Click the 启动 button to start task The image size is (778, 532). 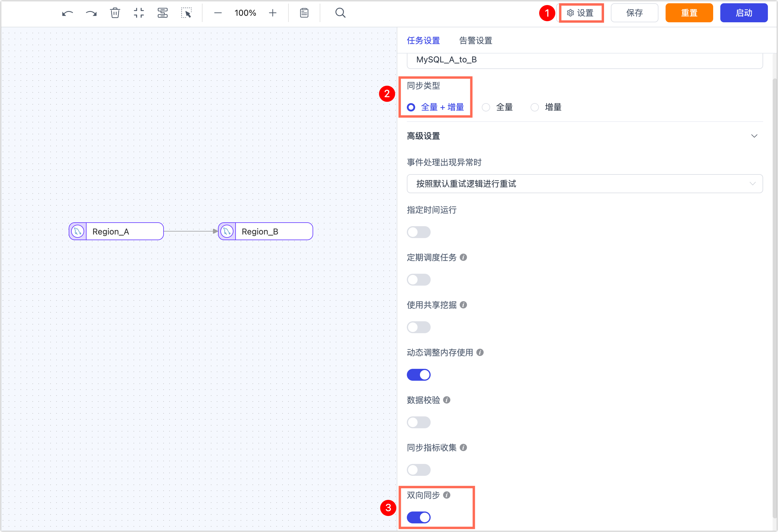(744, 13)
